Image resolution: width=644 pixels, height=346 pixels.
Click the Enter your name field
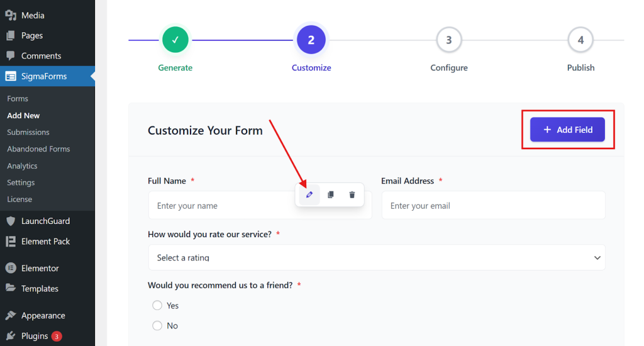[x=260, y=205]
